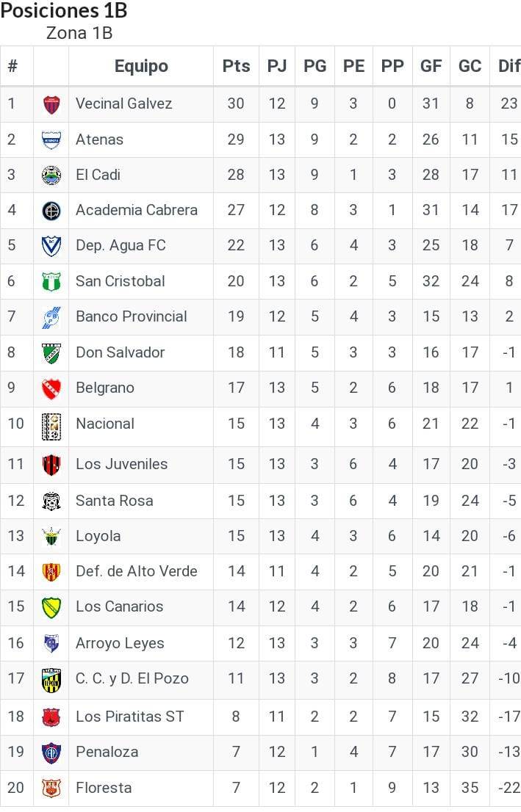Image resolution: width=521 pixels, height=812 pixels.
Task: Click the Belgrano red shield icon
Action: pos(51,388)
